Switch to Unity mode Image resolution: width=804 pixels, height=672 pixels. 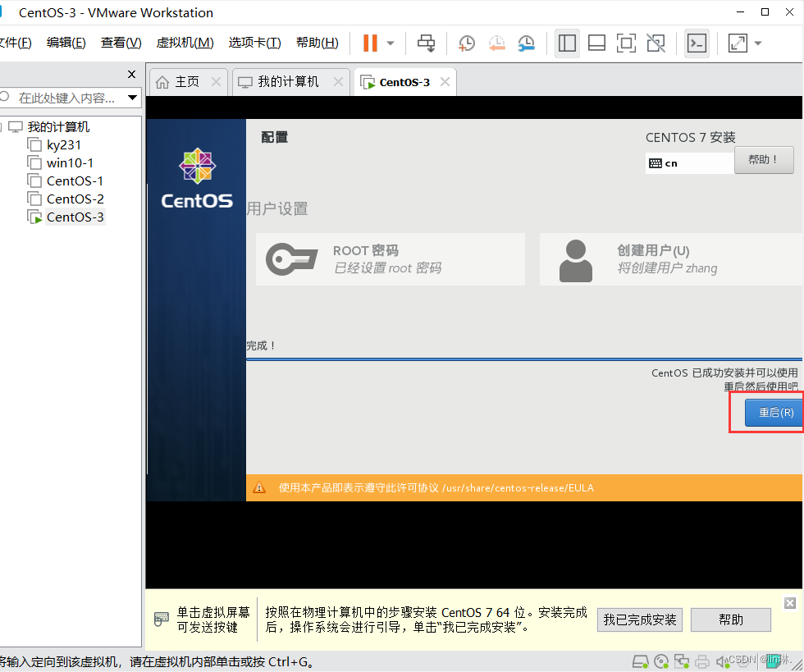(x=656, y=43)
